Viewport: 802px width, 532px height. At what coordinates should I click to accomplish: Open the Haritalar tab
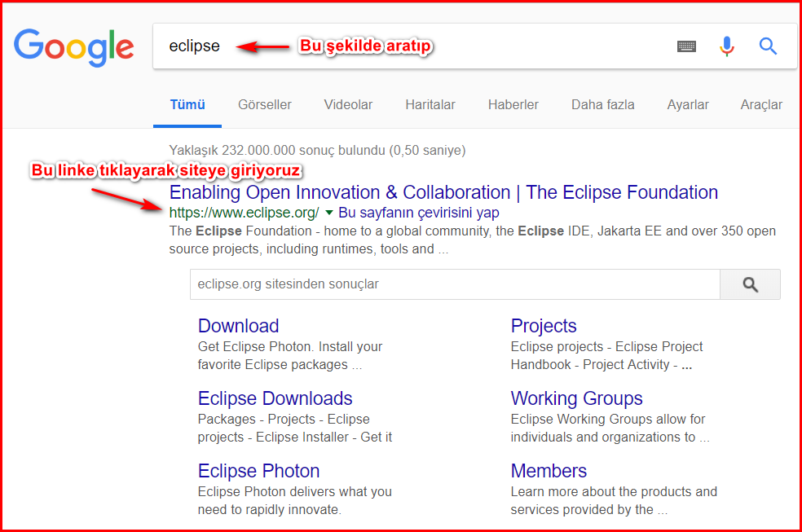point(430,105)
